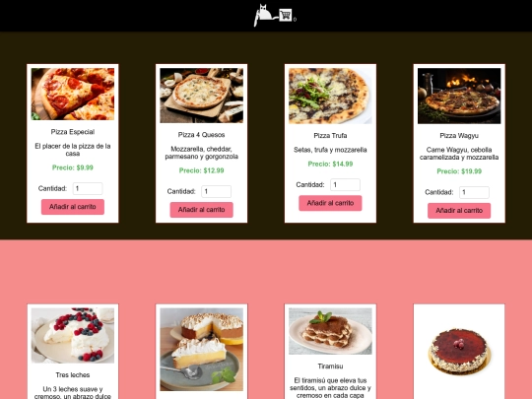Click the Tiramisu product title
This screenshot has width=532, height=399.
[330, 366]
